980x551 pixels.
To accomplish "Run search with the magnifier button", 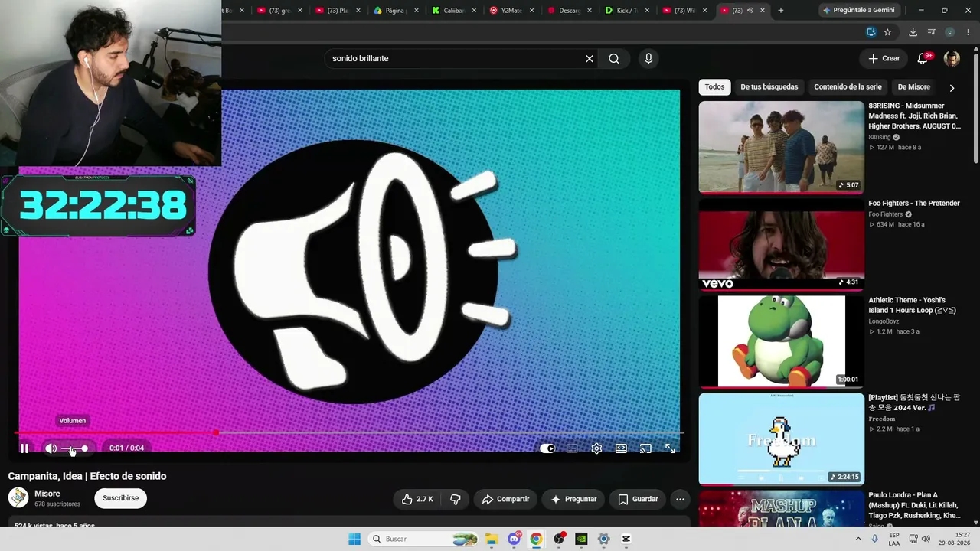I will pos(614,59).
